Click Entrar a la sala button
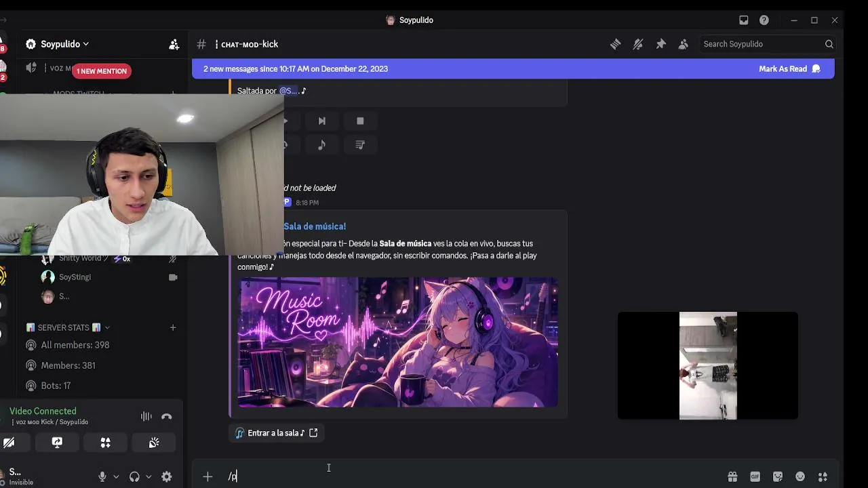868x488 pixels. (x=277, y=433)
